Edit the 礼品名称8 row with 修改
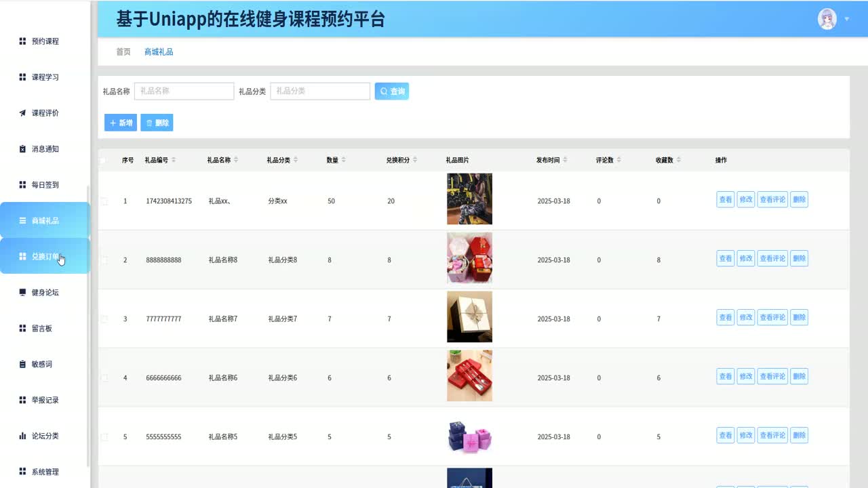 pos(746,258)
